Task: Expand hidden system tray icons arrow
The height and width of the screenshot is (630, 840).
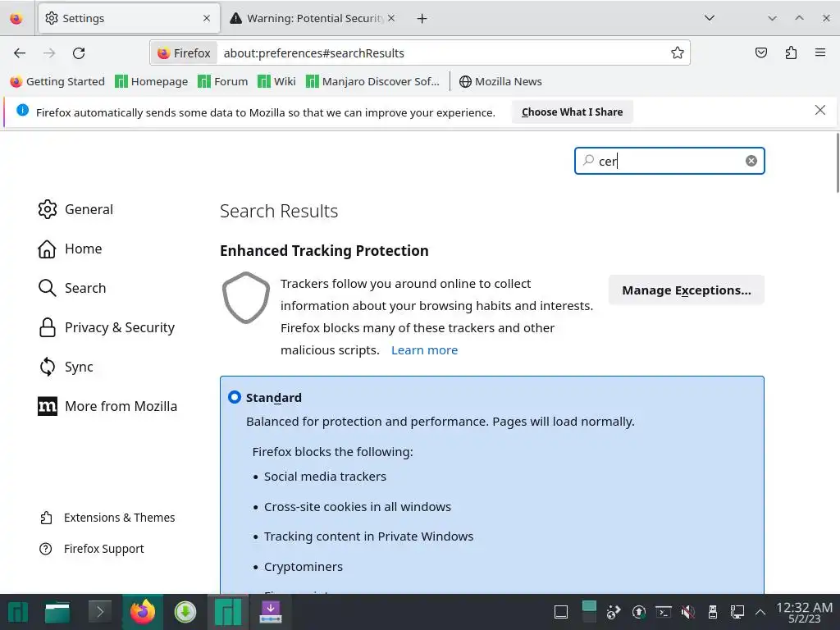Action: [760, 612]
